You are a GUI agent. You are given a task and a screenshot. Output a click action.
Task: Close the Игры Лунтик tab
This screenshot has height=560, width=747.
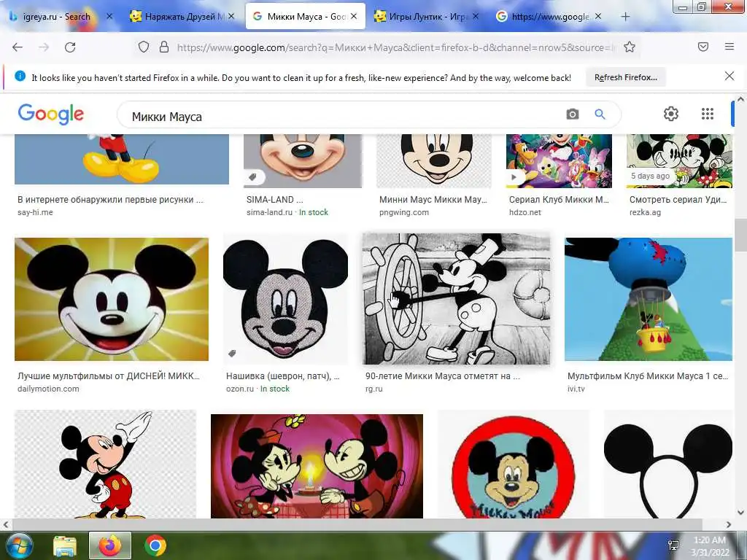click(x=476, y=16)
